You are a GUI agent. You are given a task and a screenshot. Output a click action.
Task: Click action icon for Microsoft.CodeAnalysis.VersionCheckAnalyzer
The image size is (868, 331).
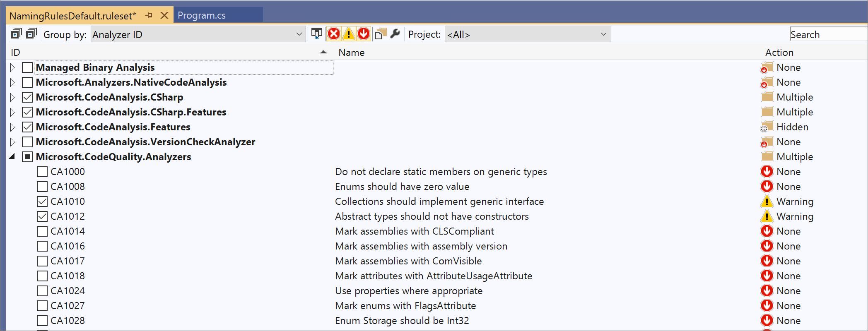[x=767, y=142]
